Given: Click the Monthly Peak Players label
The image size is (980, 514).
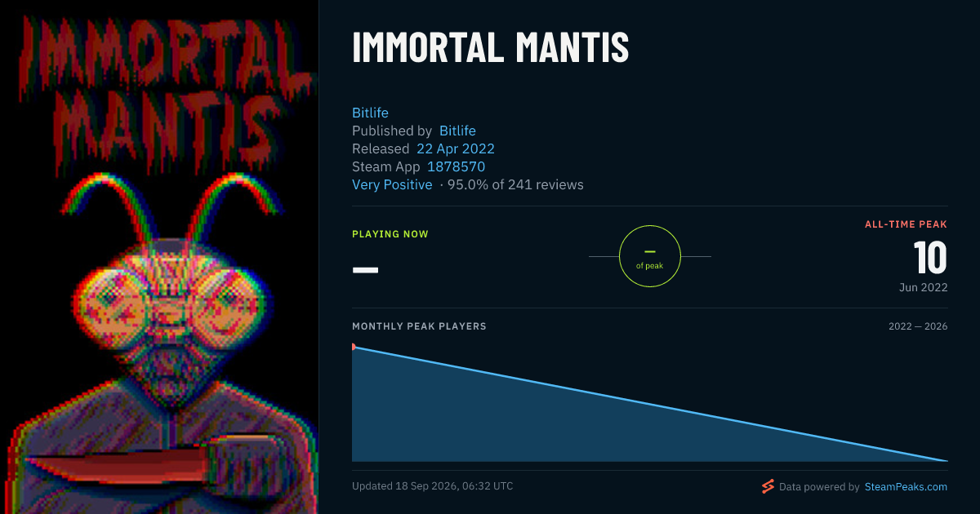Looking at the screenshot, I should click(419, 326).
